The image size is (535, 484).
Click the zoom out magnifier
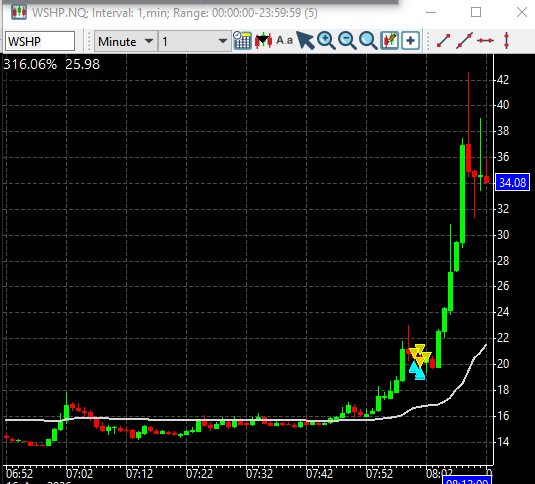tap(347, 41)
